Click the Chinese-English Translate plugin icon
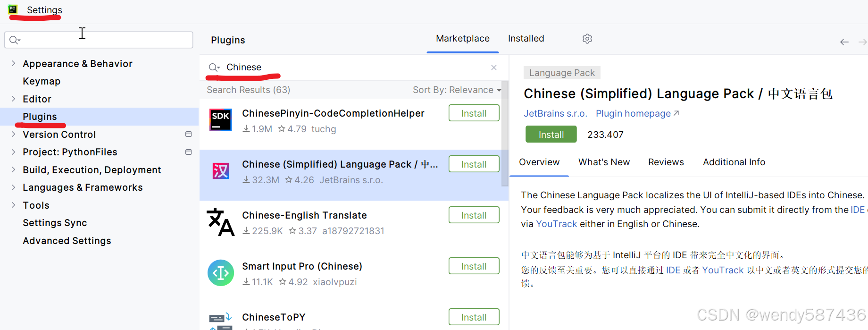868x330 pixels. coord(221,222)
